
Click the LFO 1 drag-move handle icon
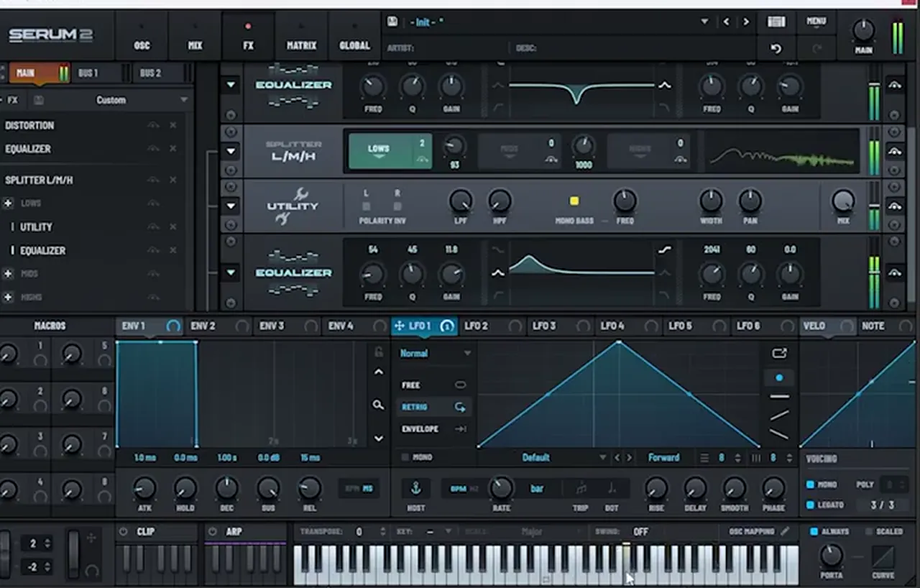point(400,326)
